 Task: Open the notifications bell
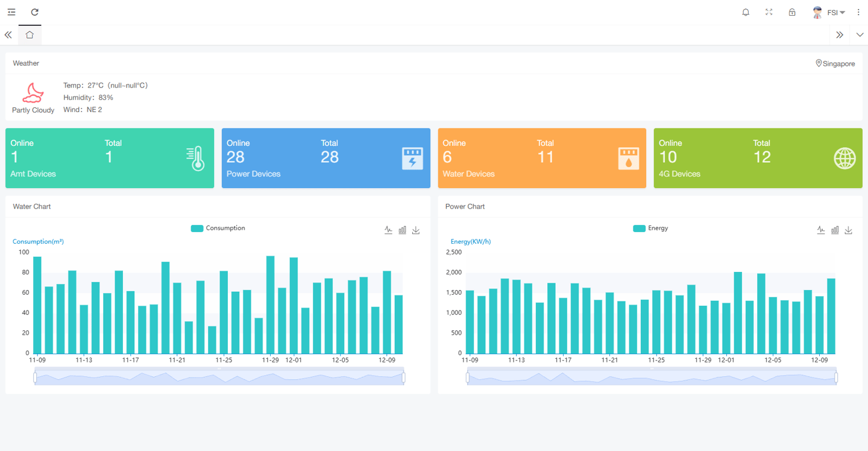[746, 12]
